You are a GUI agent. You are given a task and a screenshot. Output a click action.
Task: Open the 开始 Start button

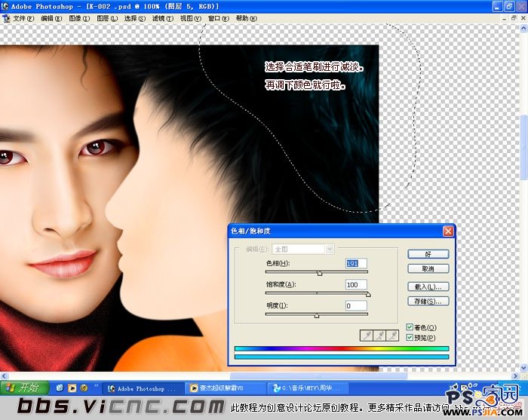point(24,388)
